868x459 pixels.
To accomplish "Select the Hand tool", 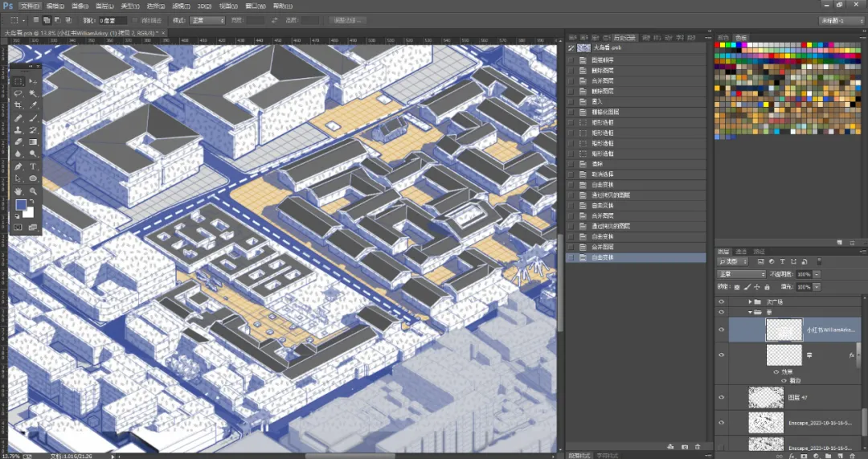I will tap(18, 191).
